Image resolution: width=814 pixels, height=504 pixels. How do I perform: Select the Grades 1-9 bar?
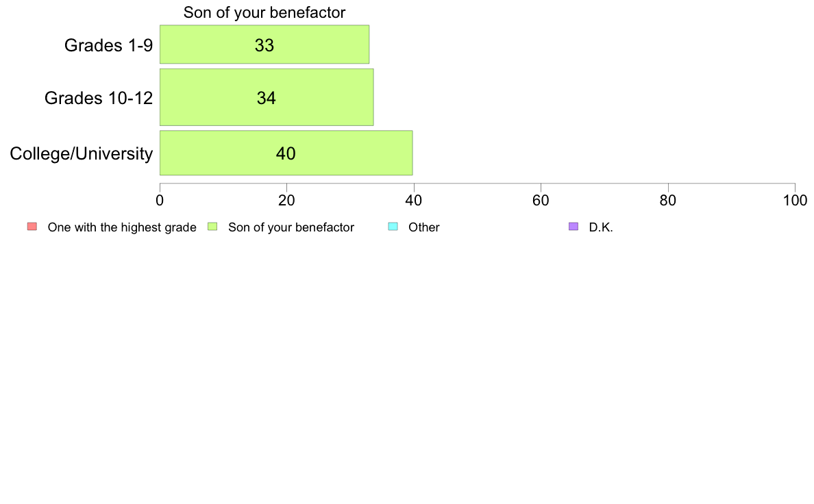[x=264, y=45]
